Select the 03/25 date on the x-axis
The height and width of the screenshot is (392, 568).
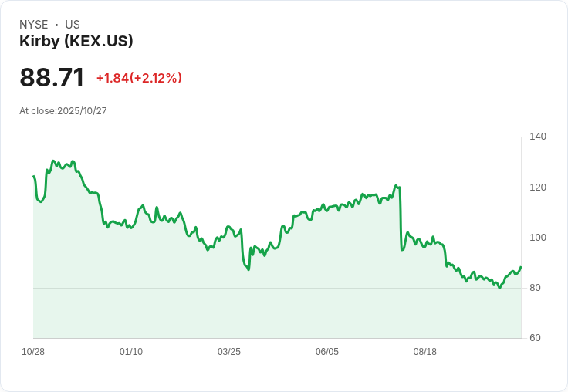tap(229, 352)
